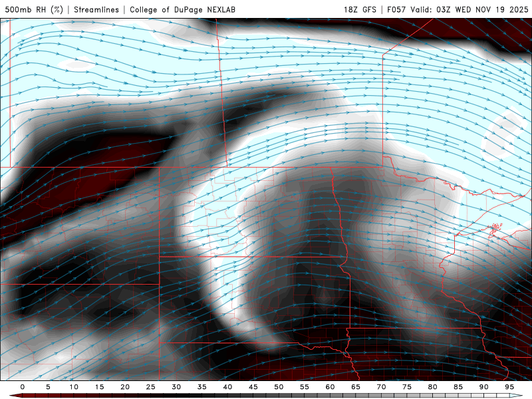
Task: Click the "Valid: 03Z WED NOV 19 2025" text
Action: (x=469, y=9)
